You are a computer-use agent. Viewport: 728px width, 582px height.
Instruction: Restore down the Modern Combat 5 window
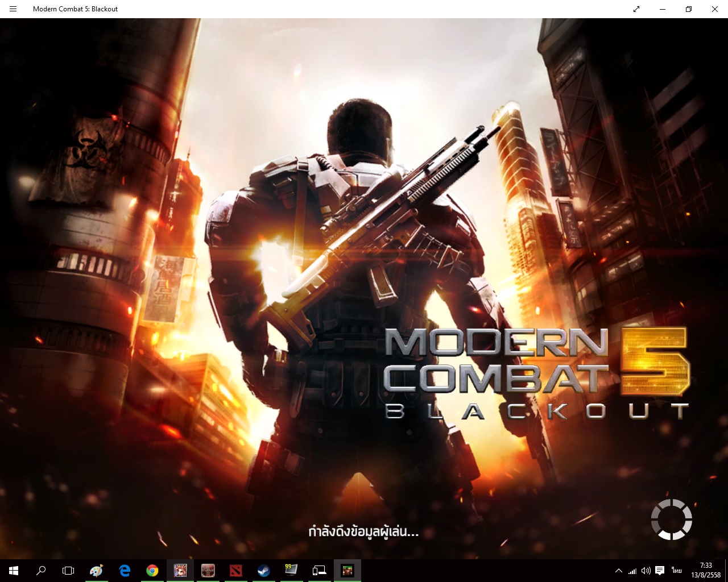coord(689,9)
